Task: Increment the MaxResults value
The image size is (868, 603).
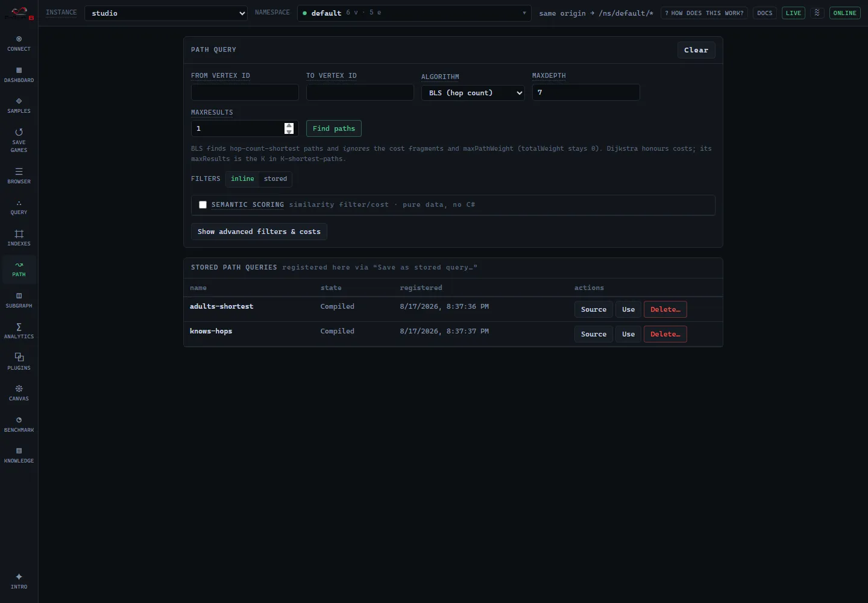Action: click(x=289, y=125)
